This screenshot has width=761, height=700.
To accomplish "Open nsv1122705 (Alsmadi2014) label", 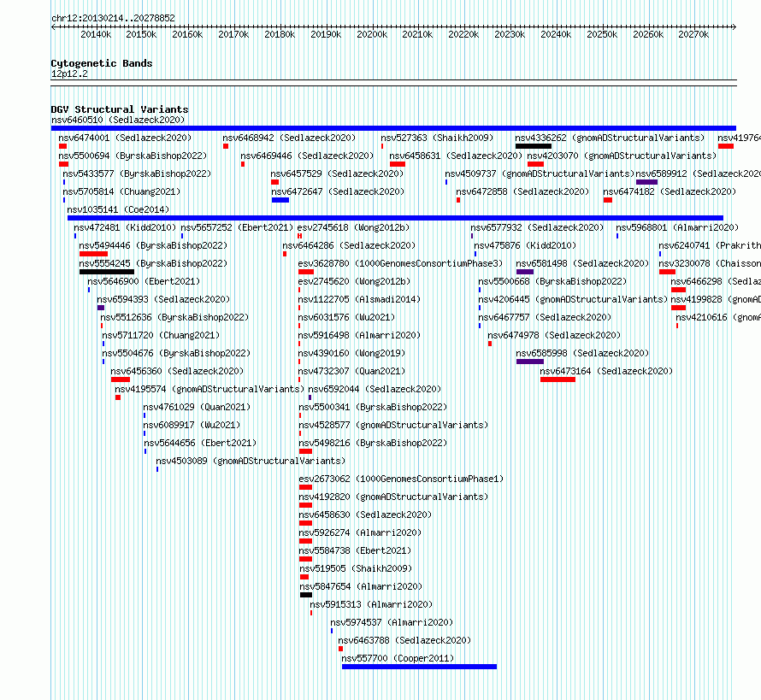I will [359, 299].
